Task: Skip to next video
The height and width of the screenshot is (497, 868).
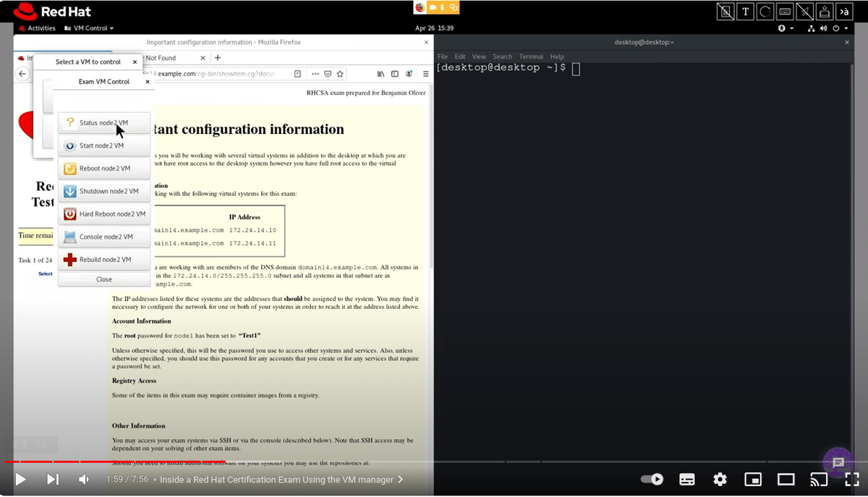Action: [x=53, y=479]
